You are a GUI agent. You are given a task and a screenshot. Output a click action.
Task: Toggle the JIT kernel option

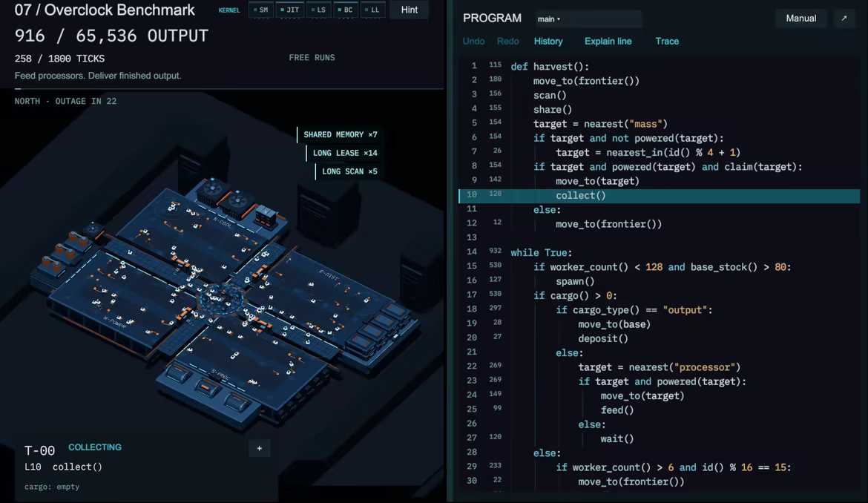289,10
